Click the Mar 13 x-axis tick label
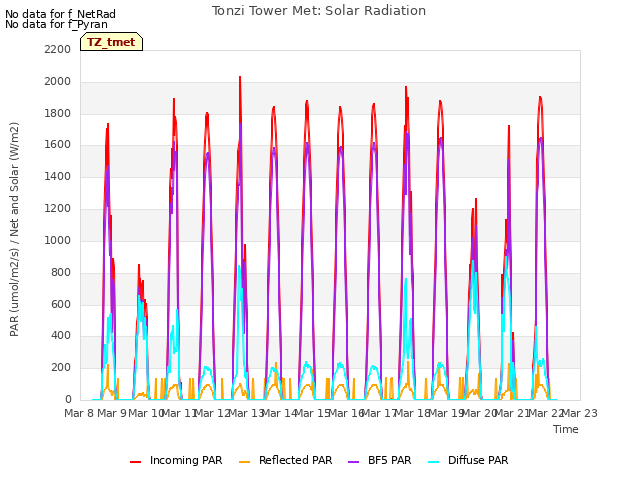Image resolution: width=640 pixels, height=480 pixels. click(x=246, y=413)
